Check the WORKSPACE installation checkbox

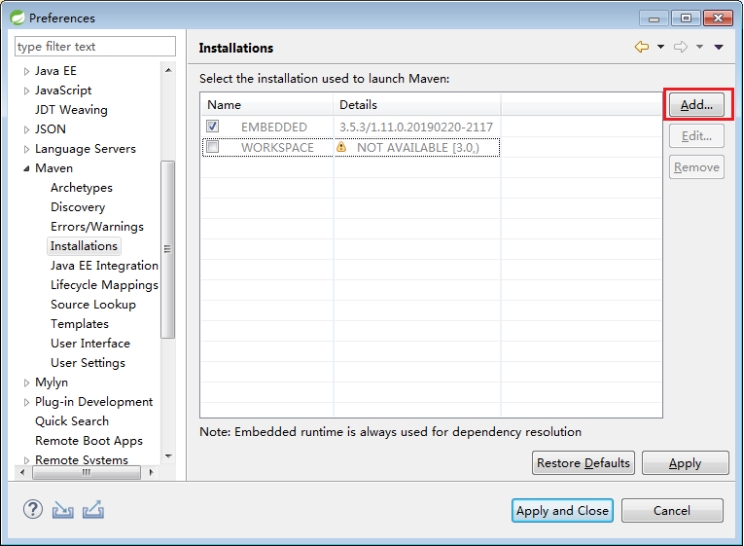tap(213, 147)
